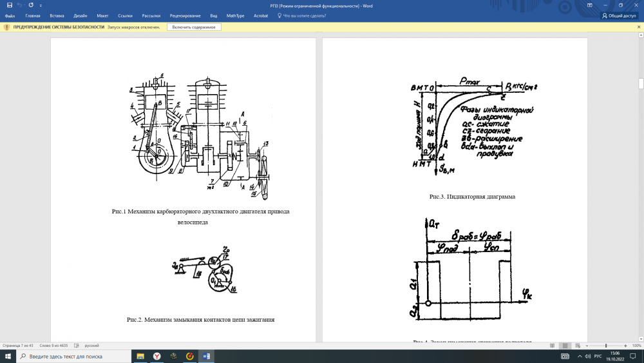Open Ribbon Display Options icon in title bar
The height and width of the screenshot is (363, 644).
point(589,5)
